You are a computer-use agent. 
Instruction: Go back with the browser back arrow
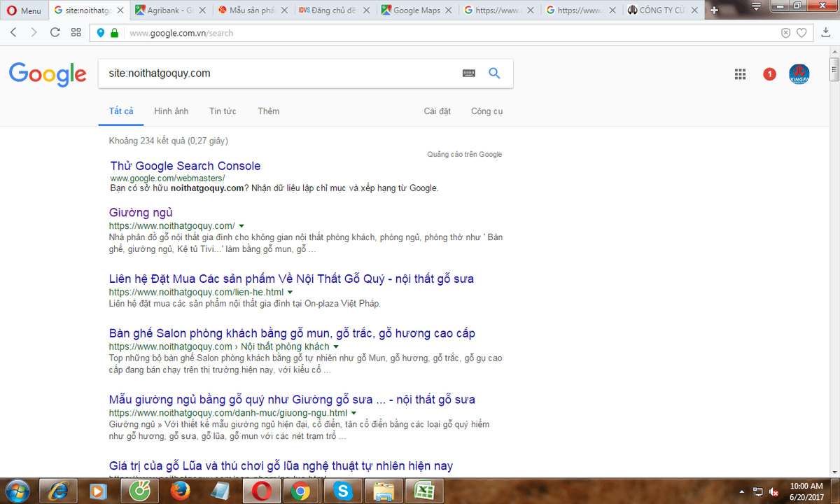14,33
